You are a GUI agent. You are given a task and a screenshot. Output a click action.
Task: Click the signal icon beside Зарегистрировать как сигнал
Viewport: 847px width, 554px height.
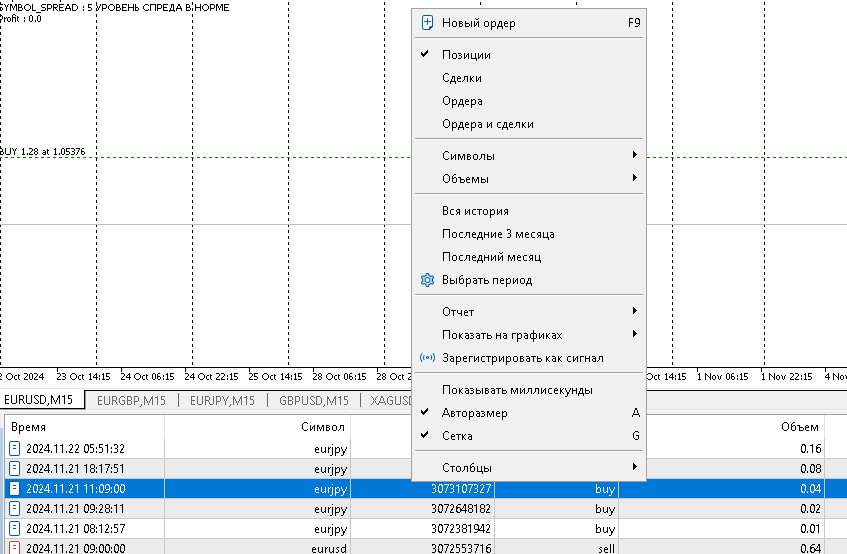click(x=428, y=358)
